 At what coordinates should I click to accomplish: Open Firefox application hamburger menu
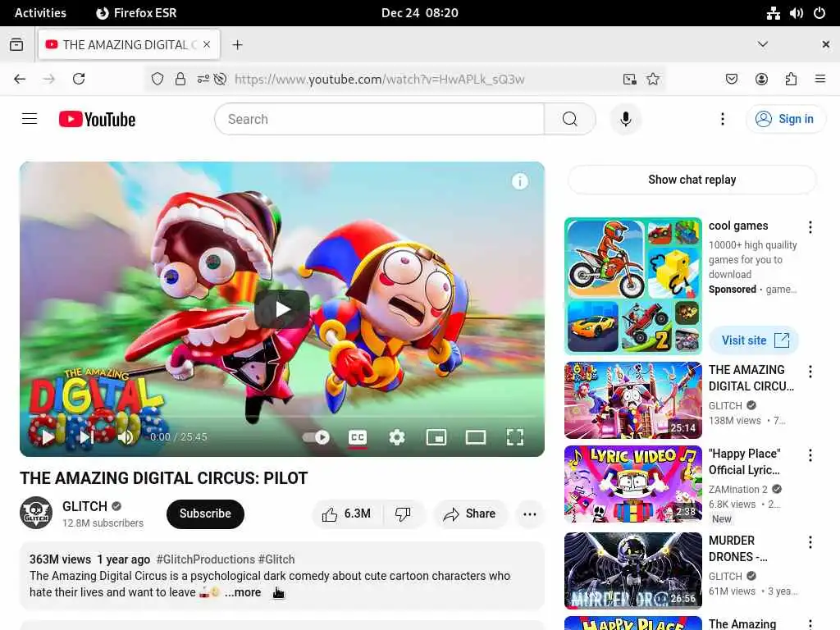[x=819, y=80]
